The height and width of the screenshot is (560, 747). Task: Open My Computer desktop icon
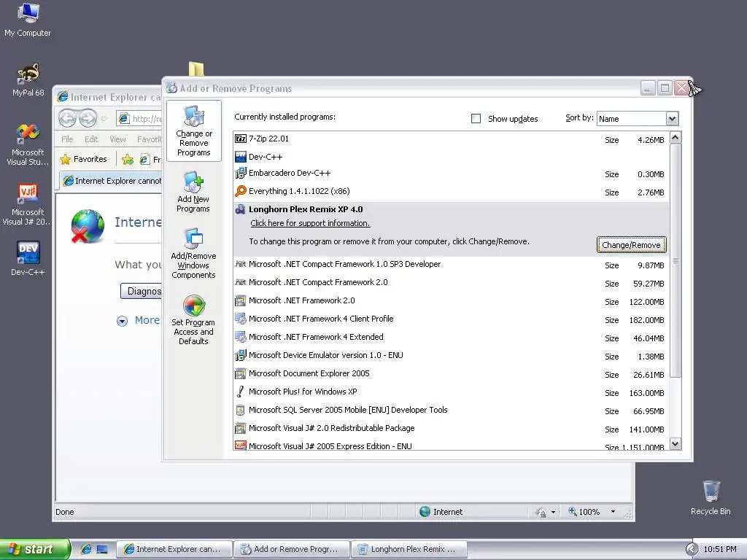click(28, 20)
